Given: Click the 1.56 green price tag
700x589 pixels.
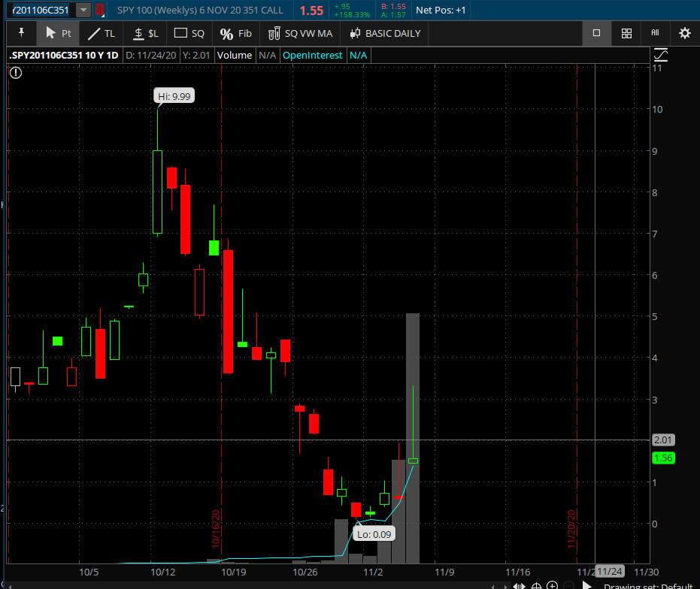Looking at the screenshot, I should (663, 458).
